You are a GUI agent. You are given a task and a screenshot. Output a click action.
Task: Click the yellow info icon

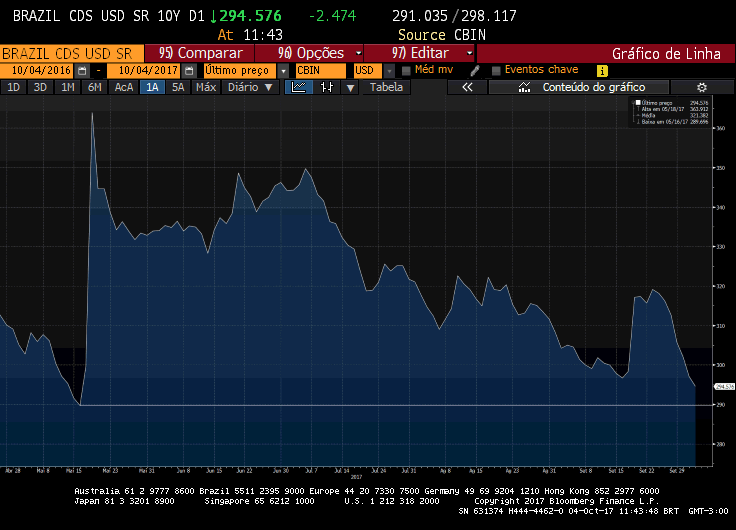point(602,71)
